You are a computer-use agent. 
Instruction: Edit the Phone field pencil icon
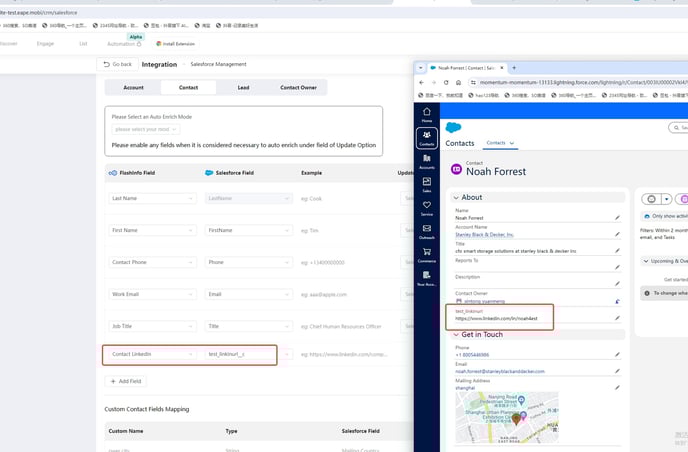[617, 354]
